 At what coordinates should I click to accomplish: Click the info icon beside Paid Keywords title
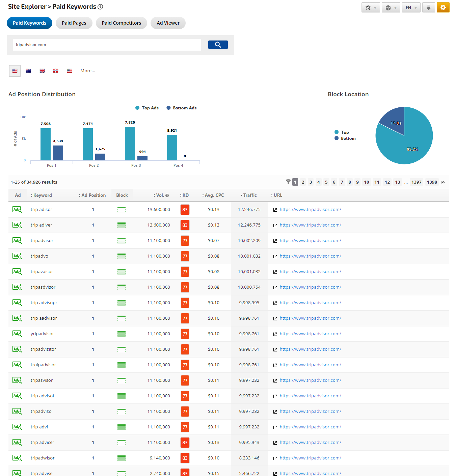[x=100, y=7]
